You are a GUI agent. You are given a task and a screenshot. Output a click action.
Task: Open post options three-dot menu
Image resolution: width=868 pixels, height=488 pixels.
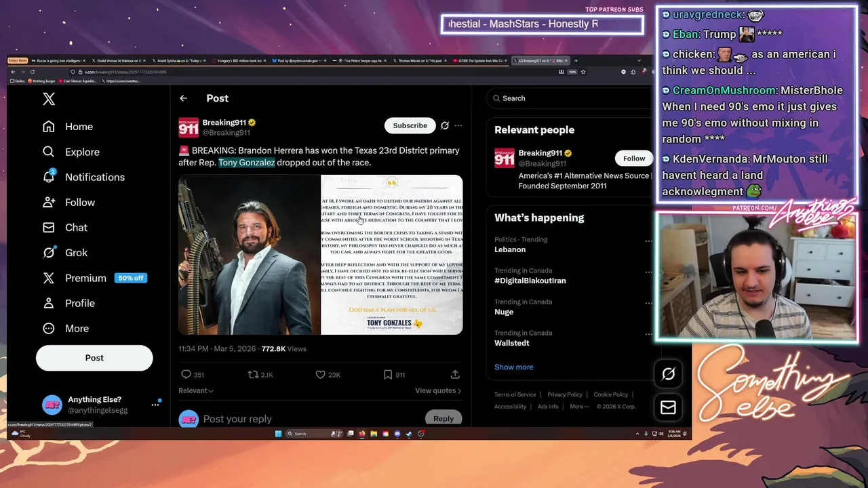click(458, 125)
